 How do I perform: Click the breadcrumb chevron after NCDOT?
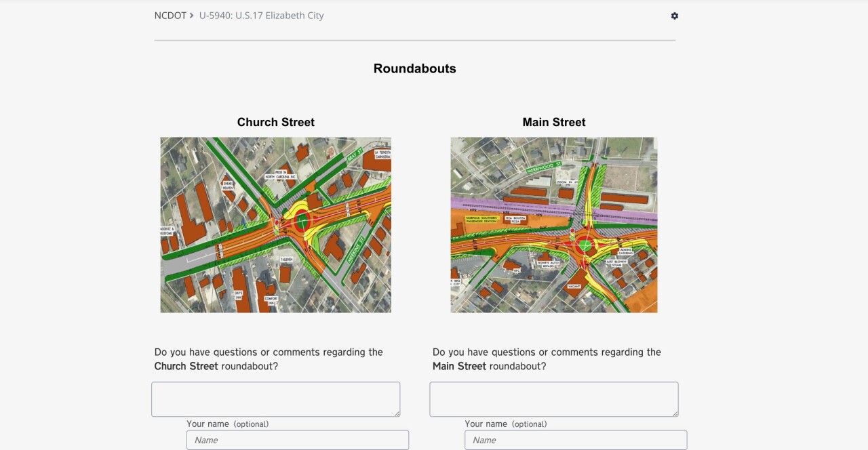point(191,15)
